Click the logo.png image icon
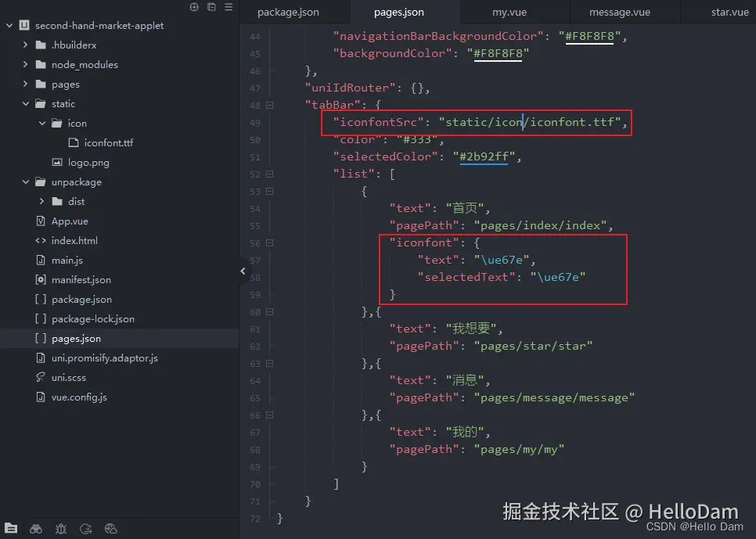Viewport: 756px width, 539px height. click(57, 162)
